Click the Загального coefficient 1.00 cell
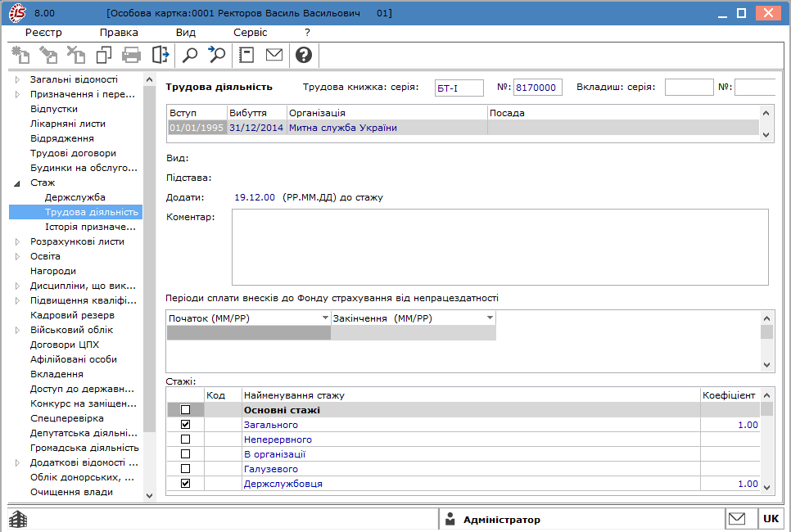 730,425
